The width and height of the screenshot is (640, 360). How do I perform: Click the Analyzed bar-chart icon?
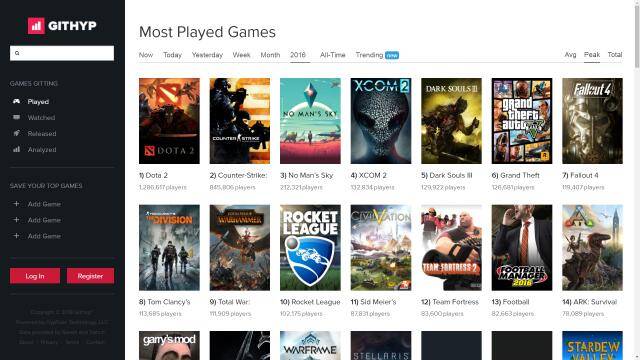16,149
